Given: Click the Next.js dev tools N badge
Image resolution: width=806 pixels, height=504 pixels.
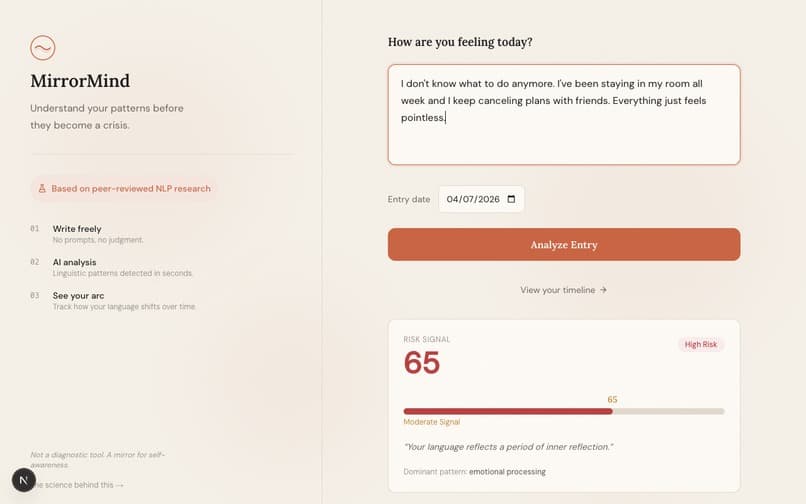Looking at the screenshot, I should point(24,480).
